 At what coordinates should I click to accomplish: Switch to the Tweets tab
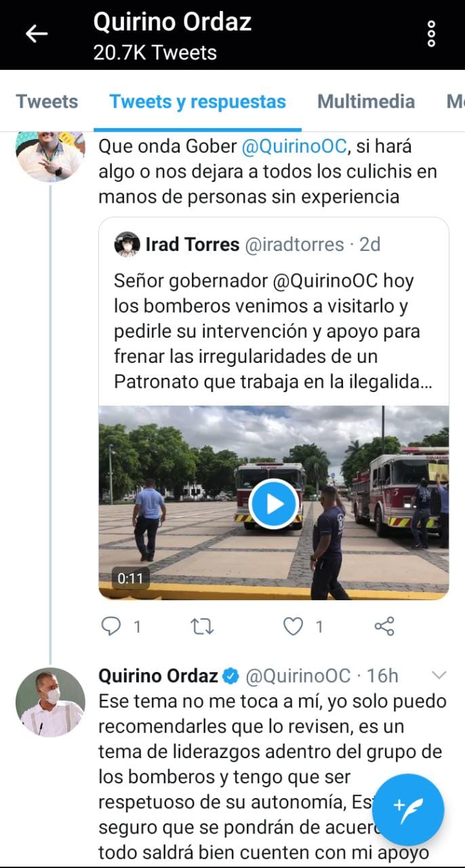pos(47,102)
